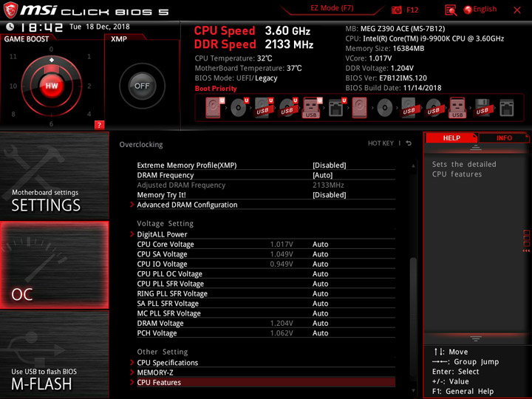Open the M-FLASH BIOS flash section
532x399 pixels.
point(54,354)
